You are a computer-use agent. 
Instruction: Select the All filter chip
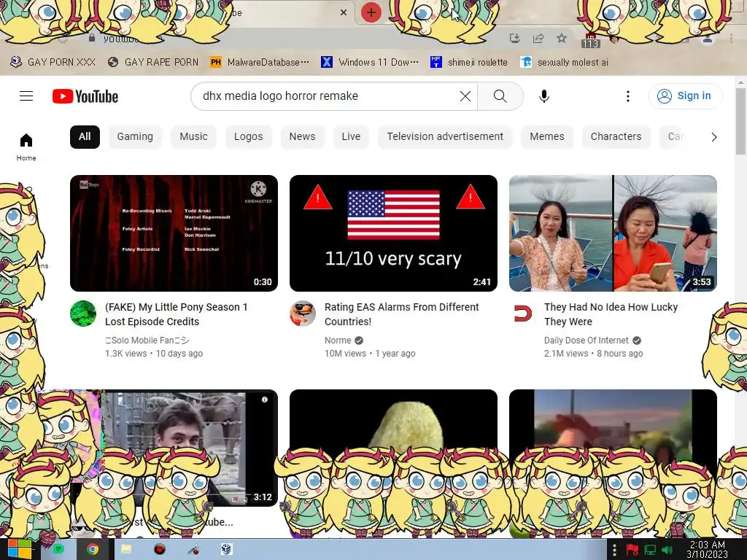(85, 136)
